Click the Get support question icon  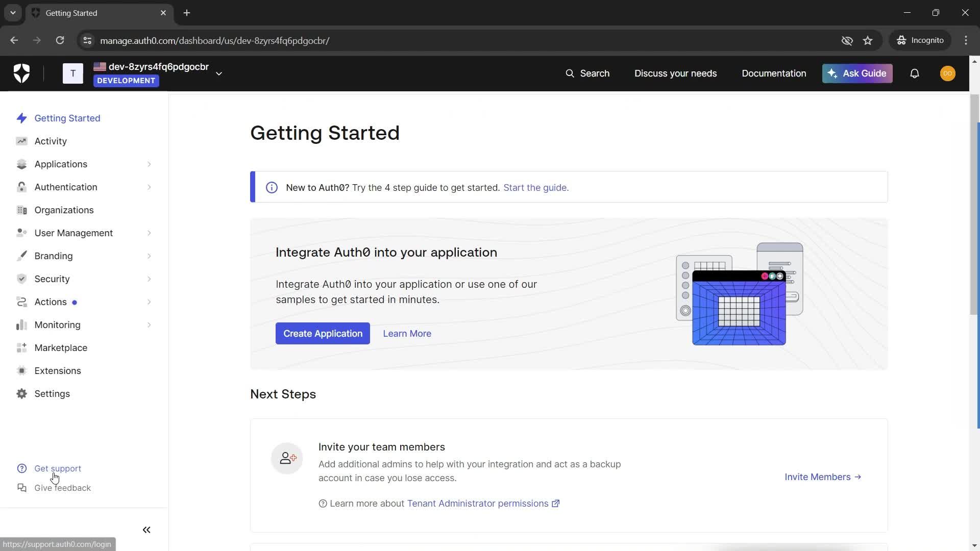click(x=21, y=468)
